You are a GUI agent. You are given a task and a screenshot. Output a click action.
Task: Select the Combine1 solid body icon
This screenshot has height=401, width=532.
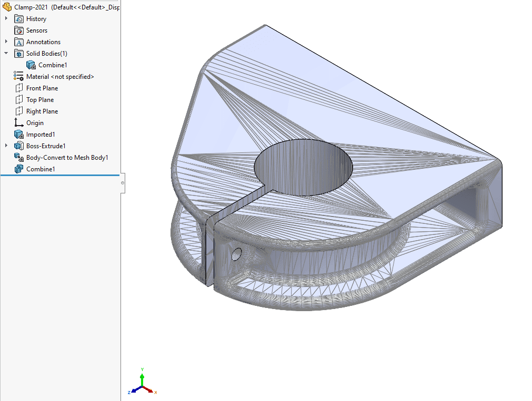(x=32, y=65)
